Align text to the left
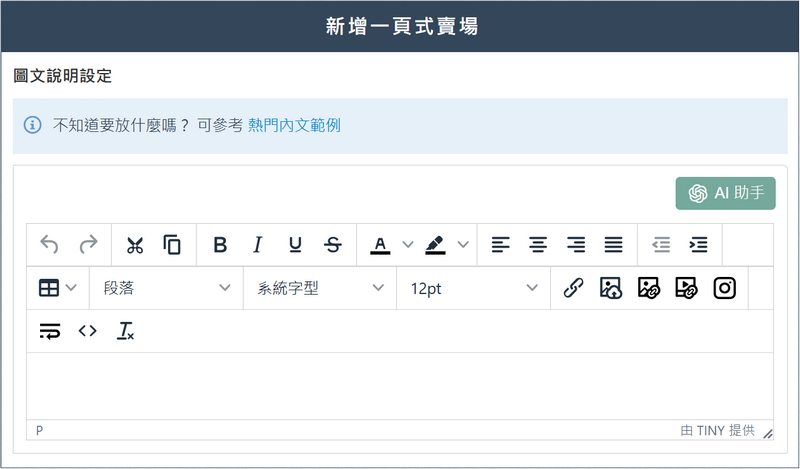The height and width of the screenshot is (469, 800). (x=501, y=245)
